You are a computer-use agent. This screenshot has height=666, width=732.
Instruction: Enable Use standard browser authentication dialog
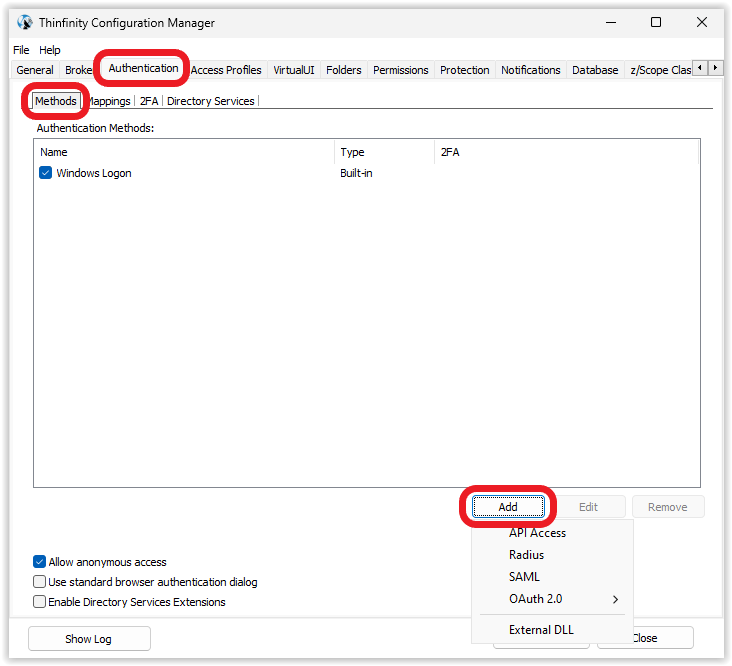click(x=39, y=582)
